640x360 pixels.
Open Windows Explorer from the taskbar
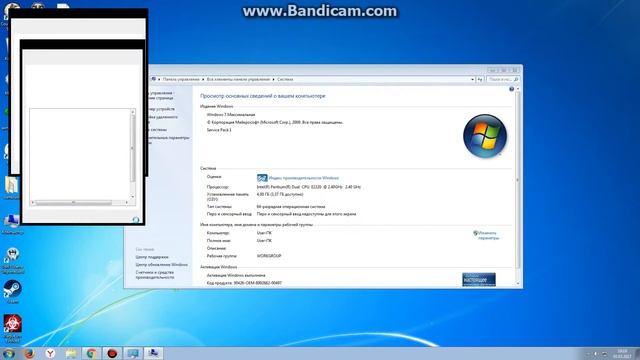pos(71,353)
